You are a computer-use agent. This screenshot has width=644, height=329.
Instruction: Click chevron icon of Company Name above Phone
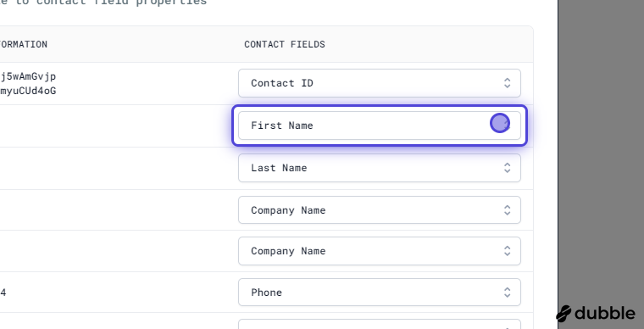pyautogui.click(x=508, y=251)
